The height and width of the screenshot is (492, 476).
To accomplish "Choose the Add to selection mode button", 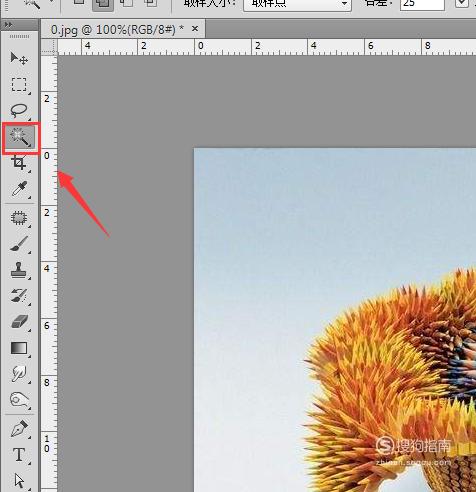I will click(x=103, y=5).
